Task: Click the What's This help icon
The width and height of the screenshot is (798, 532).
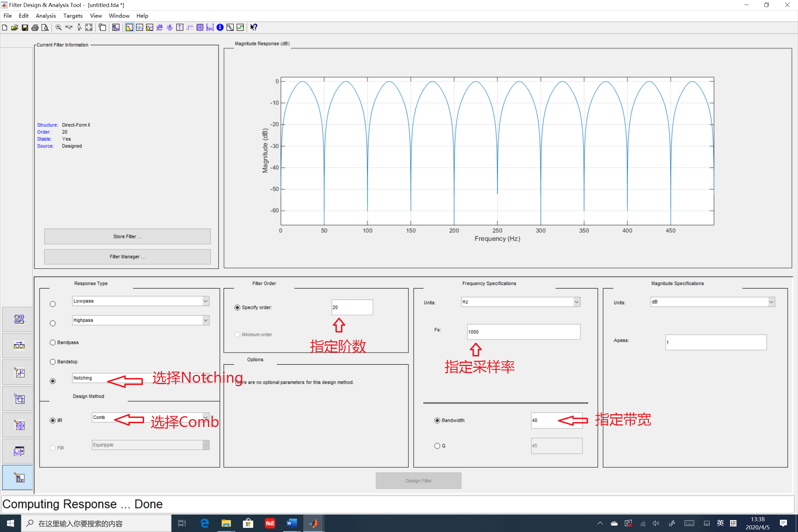Action: click(254, 27)
